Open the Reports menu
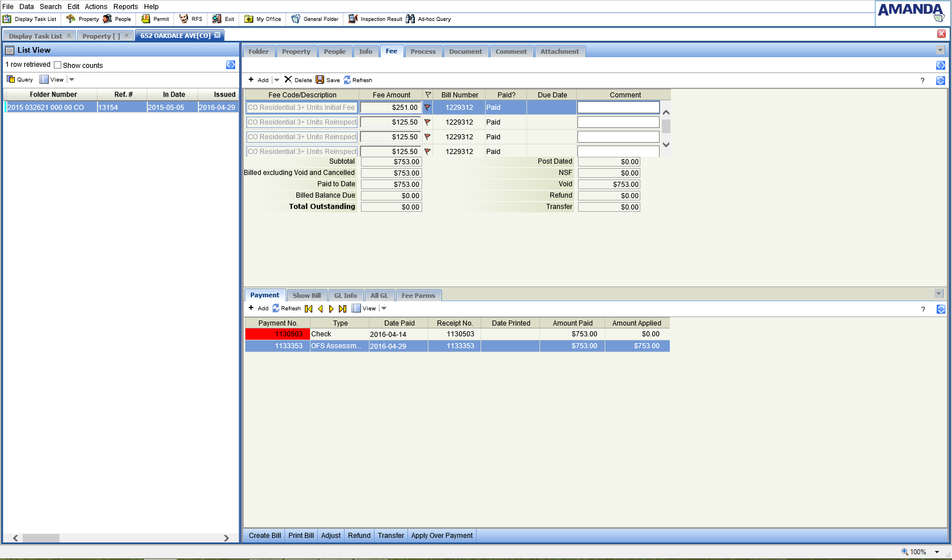Image resolution: width=952 pixels, height=560 pixels. [125, 7]
